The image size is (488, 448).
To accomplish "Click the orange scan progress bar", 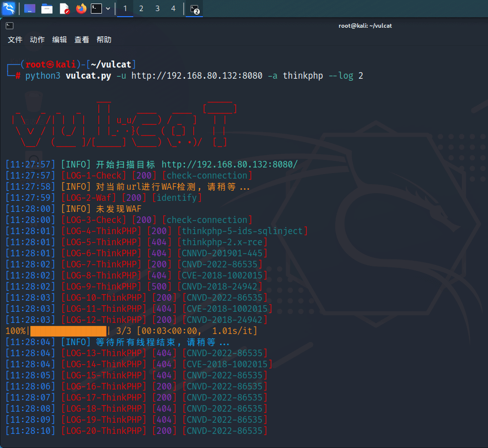I will coord(68,331).
